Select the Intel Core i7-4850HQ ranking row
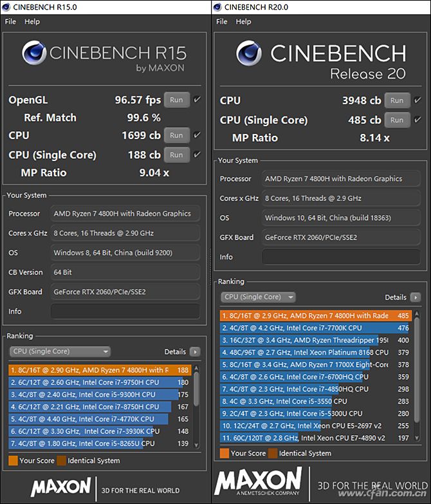Viewport: 431px width, 504px height. [x=316, y=389]
